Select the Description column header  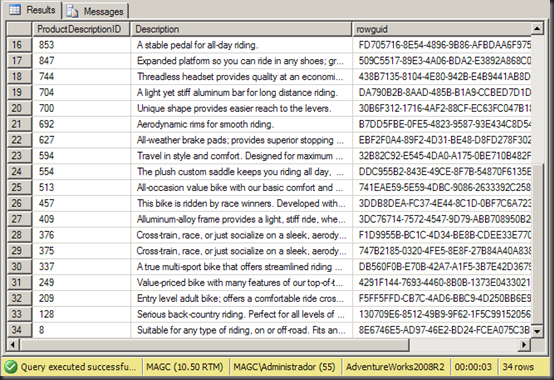pyautogui.click(x=241, y=29)
